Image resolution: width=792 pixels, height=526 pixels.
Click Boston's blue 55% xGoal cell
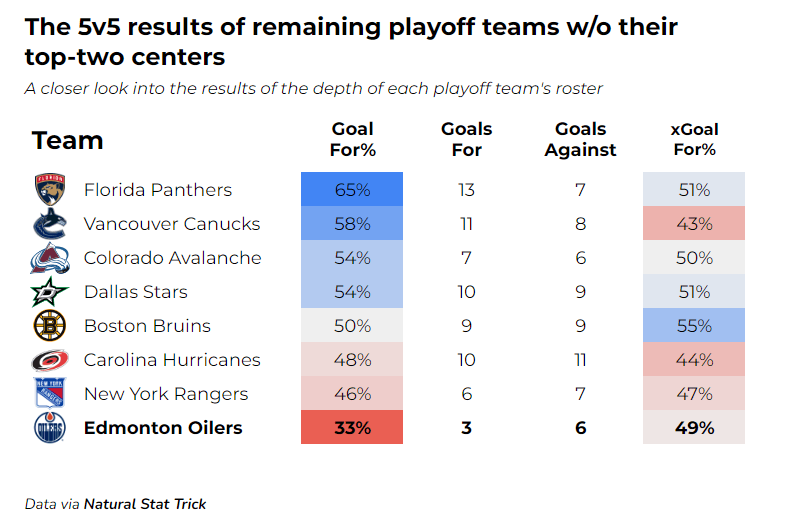694,326
